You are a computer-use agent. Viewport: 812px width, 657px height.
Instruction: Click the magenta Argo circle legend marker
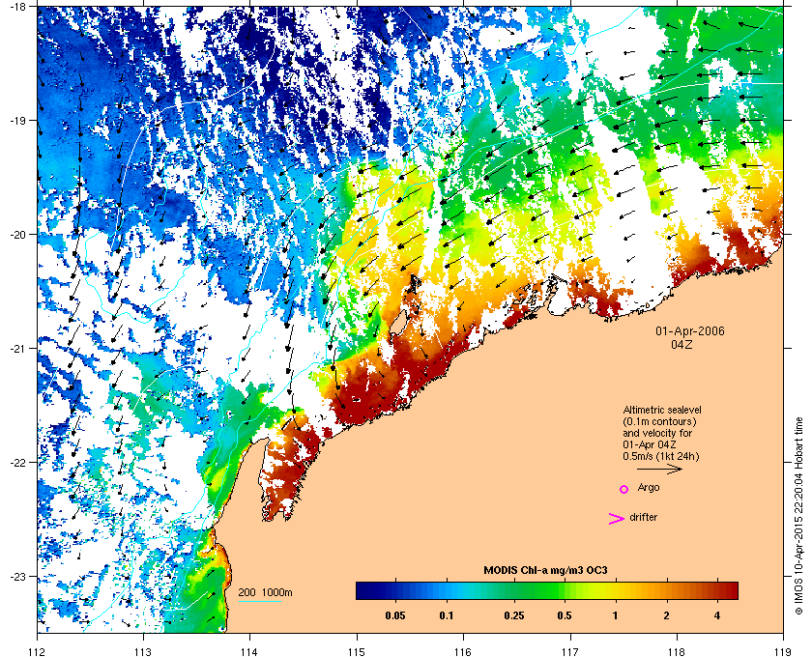pyautogui.click(x=624, y=489)
